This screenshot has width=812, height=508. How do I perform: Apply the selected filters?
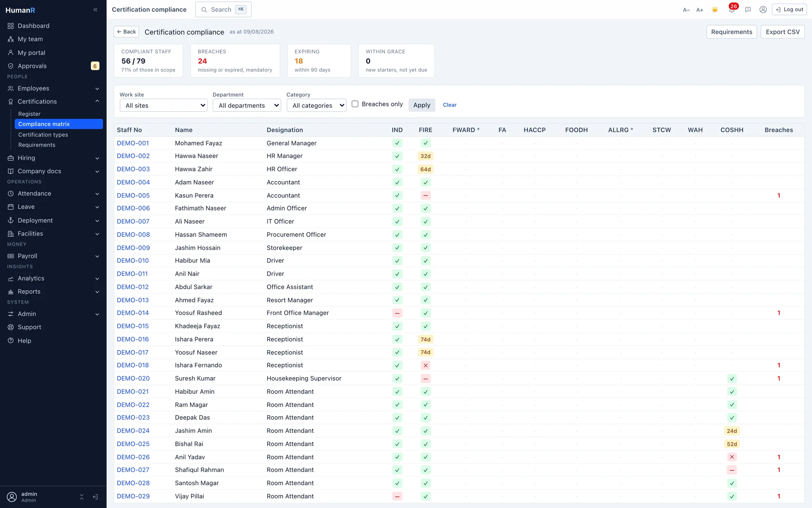click(421, 105)
